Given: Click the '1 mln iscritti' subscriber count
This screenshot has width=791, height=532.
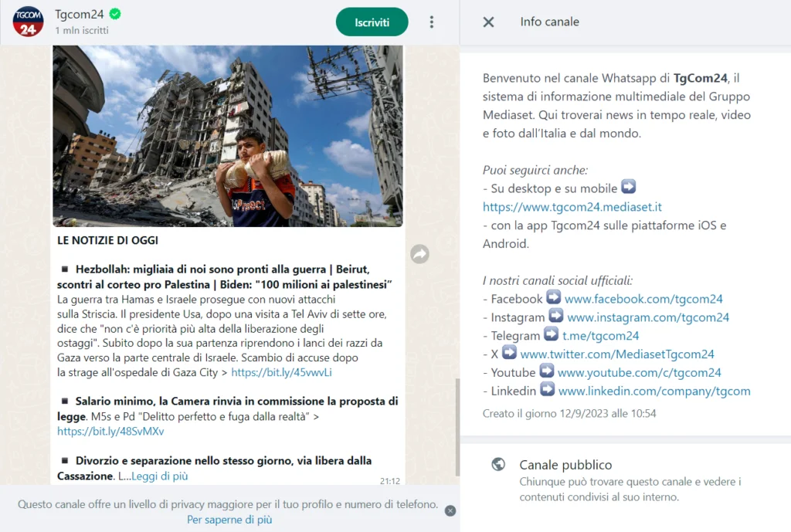Looking at the screenshot, I should [82, 31].
